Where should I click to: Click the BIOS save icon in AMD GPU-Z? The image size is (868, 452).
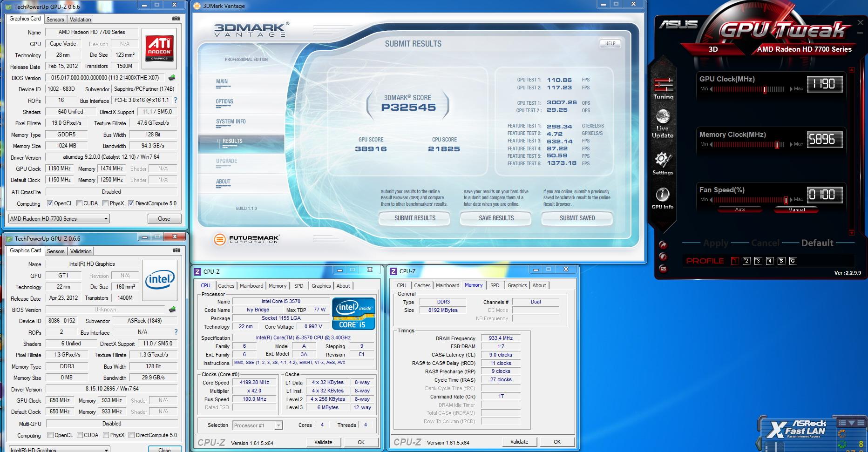[172, 78]
